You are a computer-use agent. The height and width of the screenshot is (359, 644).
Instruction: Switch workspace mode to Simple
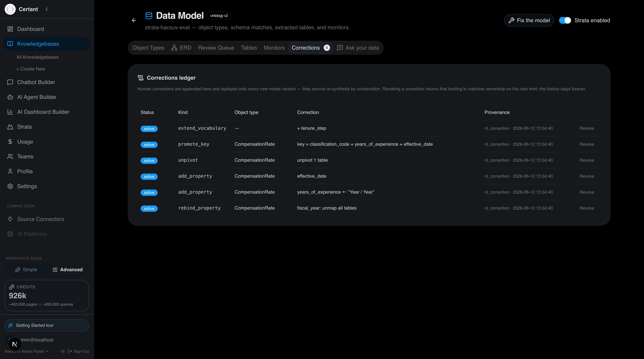[x=26, y=269]
